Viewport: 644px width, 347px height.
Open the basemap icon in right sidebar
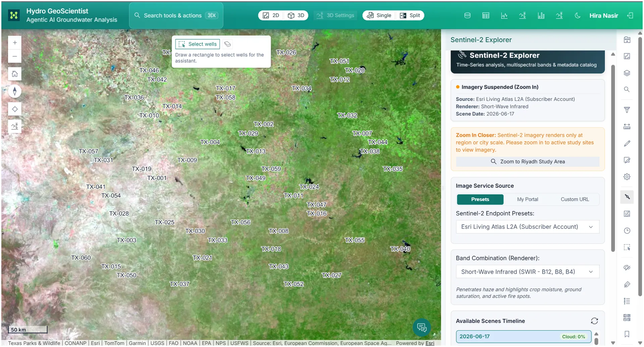627,56
